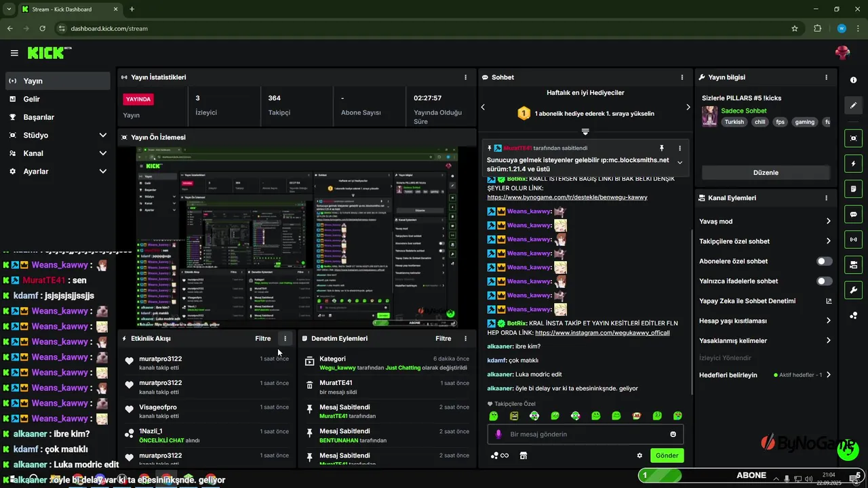
Task: Click the Bir mesaj gönderin chat input
Action: coord(585,434)
